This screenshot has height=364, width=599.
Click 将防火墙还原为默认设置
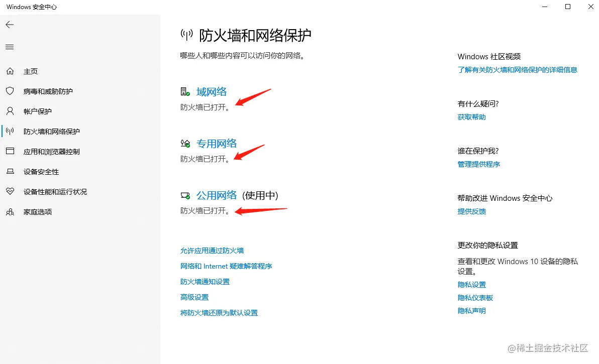[x=219, y=313]
